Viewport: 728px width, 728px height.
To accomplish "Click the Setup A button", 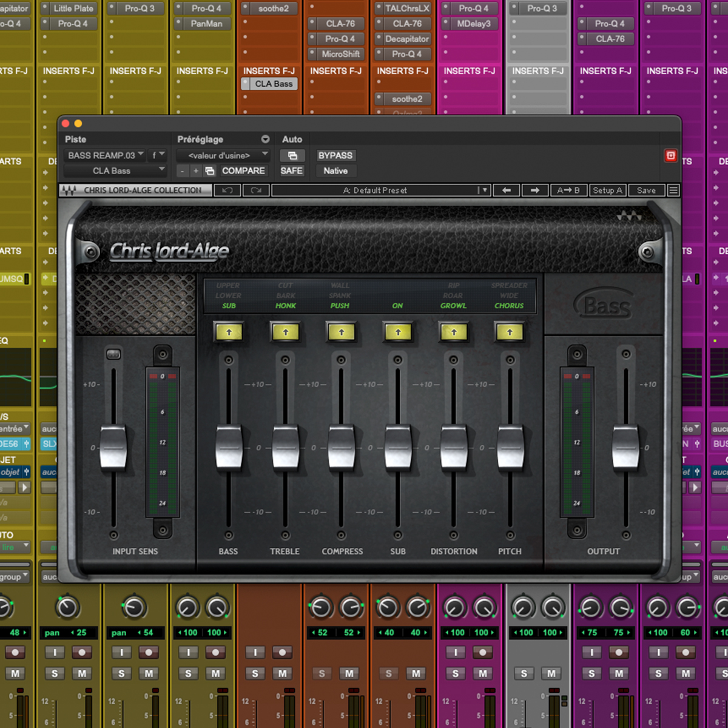I will click(607, 190).
